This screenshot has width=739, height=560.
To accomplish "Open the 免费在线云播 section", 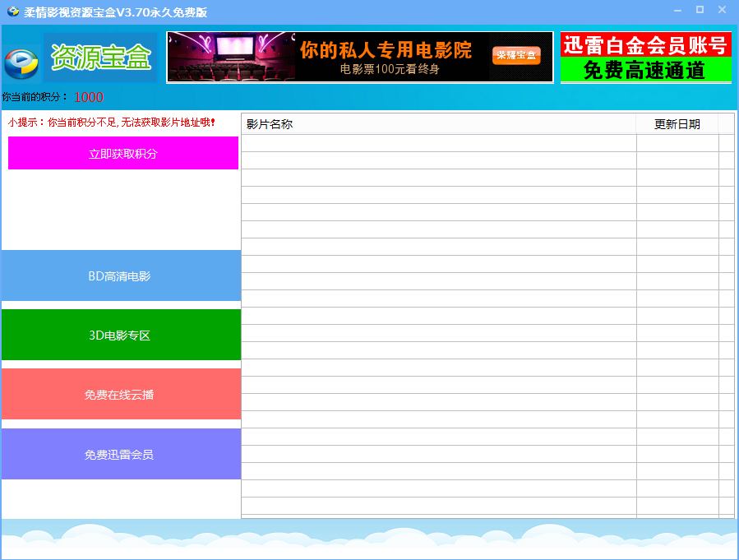I will coord(120,394).
